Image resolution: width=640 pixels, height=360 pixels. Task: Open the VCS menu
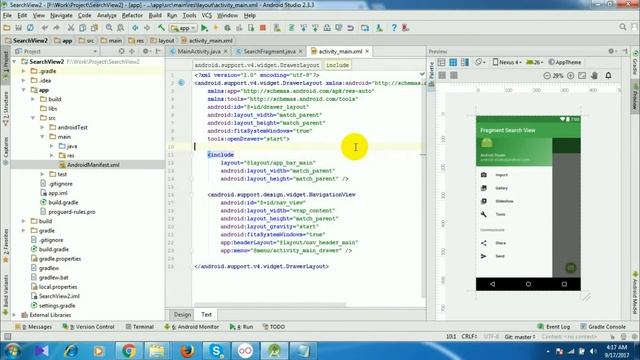[207, 16]
